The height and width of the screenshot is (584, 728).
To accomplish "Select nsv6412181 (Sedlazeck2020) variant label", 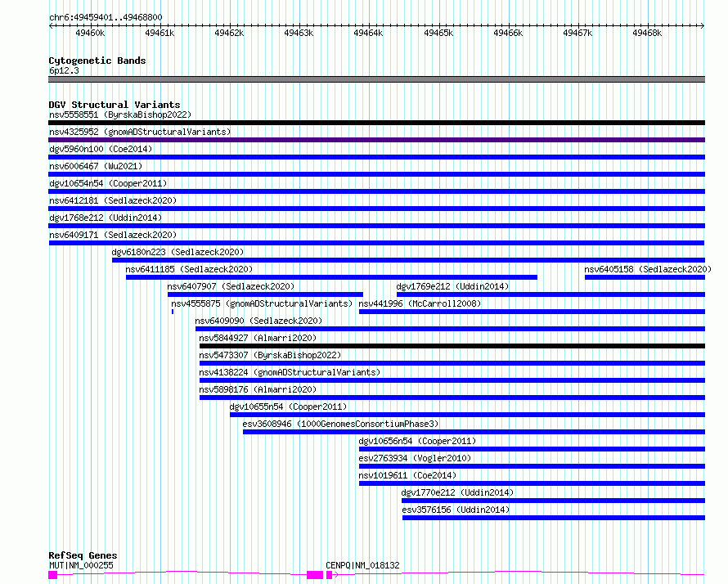I will 113,200.
